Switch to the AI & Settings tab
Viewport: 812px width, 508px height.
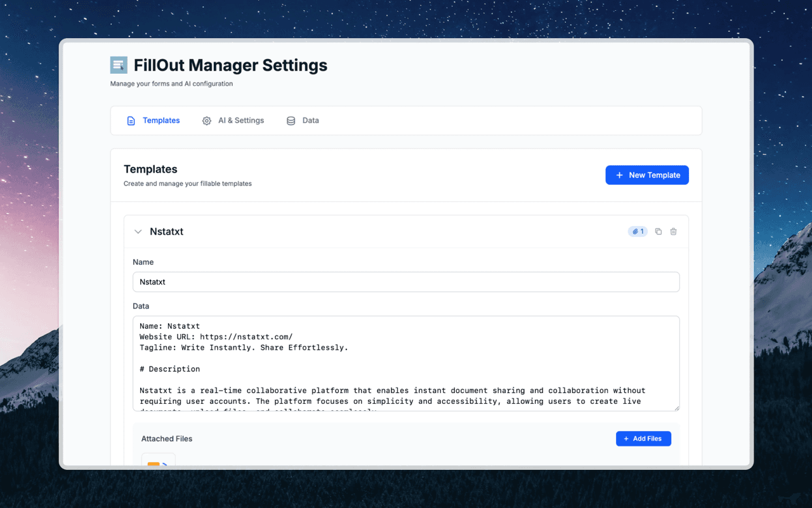pos(241,120)
